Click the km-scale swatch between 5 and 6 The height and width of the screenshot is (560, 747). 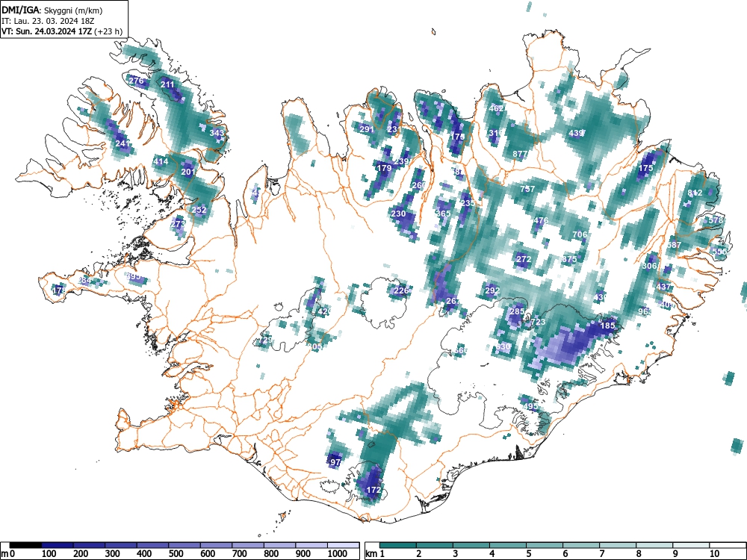pos(545,545)
